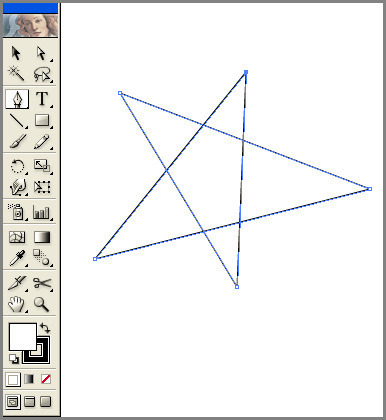This screenshot has height=420, width=386.
Task: Select the Selection (black arrow) tool
Action: pyautogui.click(x=17, y=54)
